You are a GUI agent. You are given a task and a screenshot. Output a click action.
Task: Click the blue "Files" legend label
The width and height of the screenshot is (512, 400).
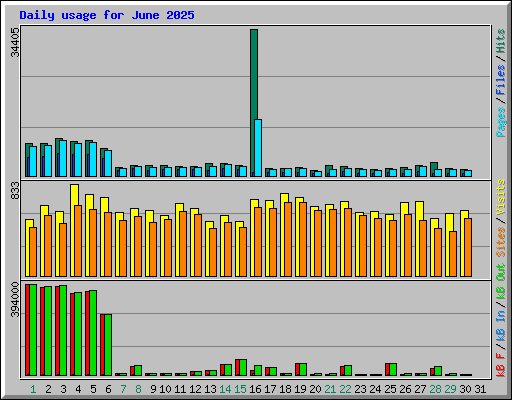point(501,80)
